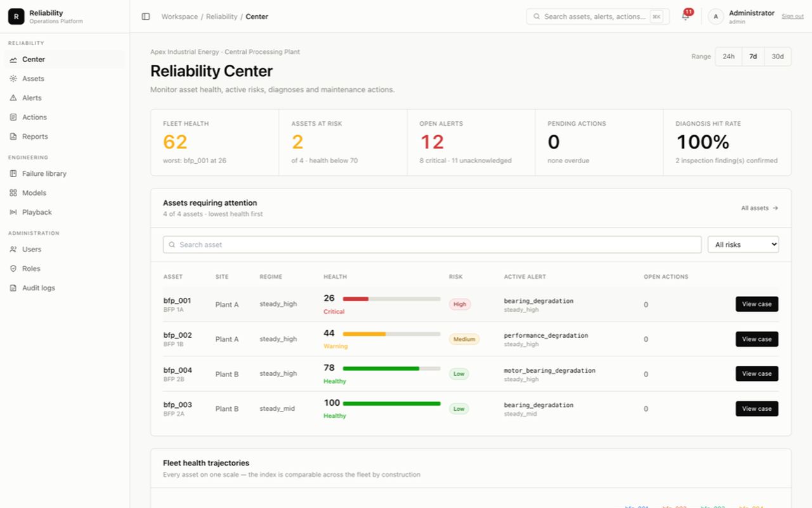Focus the global search assets, alerts box
Image resolution: width=812 pixels, height=508 pixels.
(598, 17)
